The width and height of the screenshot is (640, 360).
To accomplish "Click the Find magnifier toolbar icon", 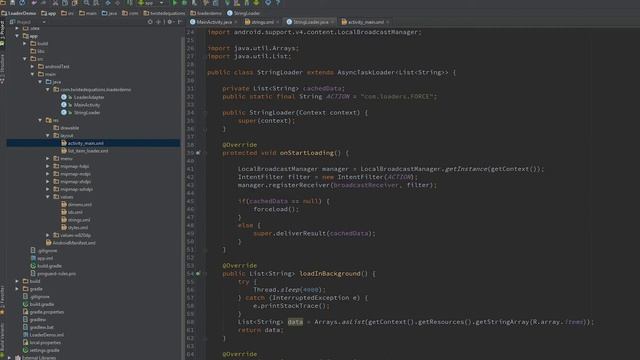I will click(x=87, y=3).
